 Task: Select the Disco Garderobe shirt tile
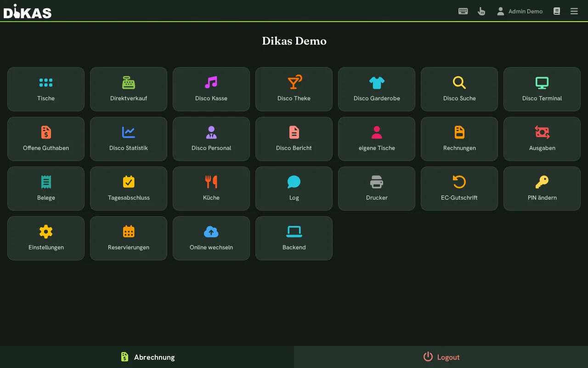377,89
